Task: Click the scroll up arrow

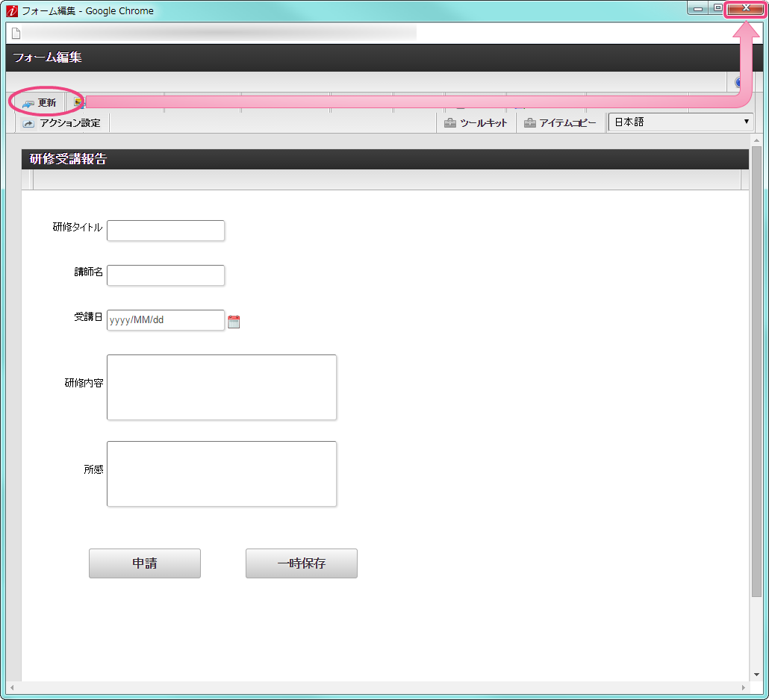Action: point(756,140)
